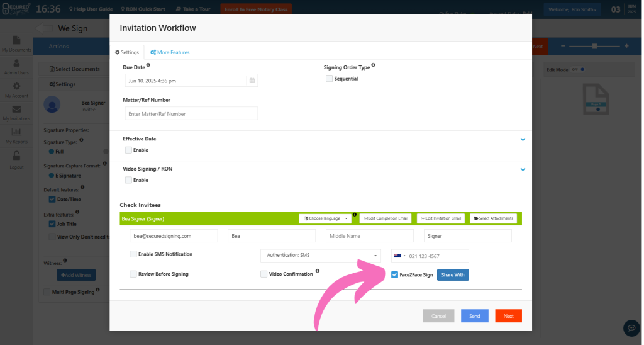Image resolution: width=644 pixels, height=345 pixels.
Task: Click the Add Witness button
Action: (x=76, y=275)
